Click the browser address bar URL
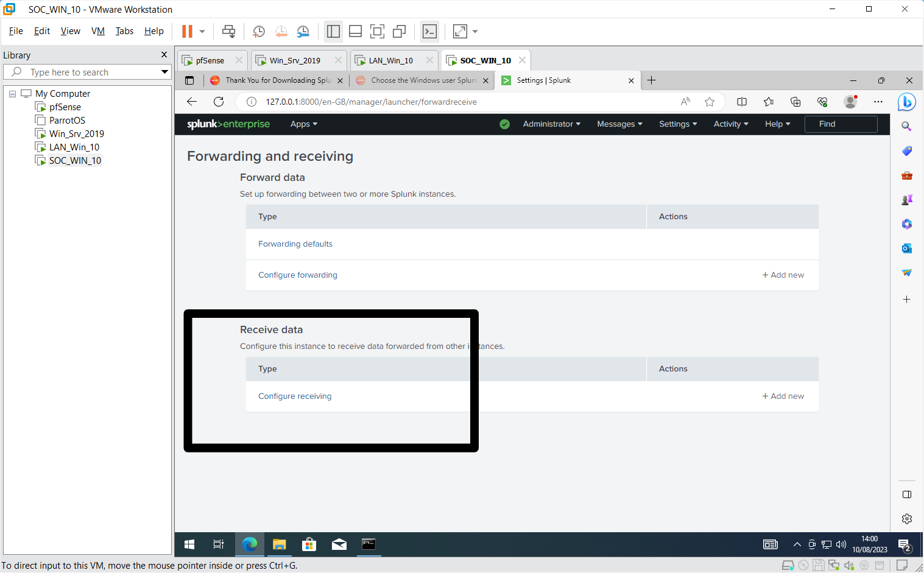 (x=372, y=102)
